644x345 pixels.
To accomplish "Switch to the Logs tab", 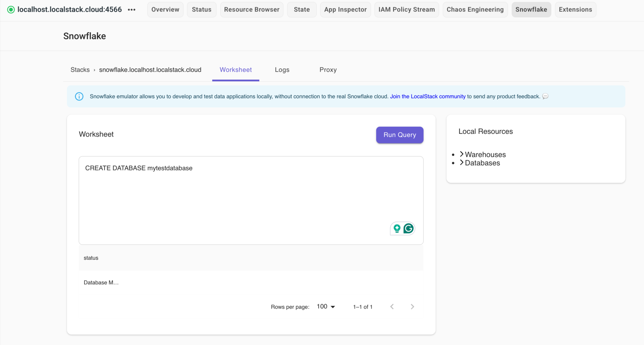I will pyautogui.click(x=282, y=70).
